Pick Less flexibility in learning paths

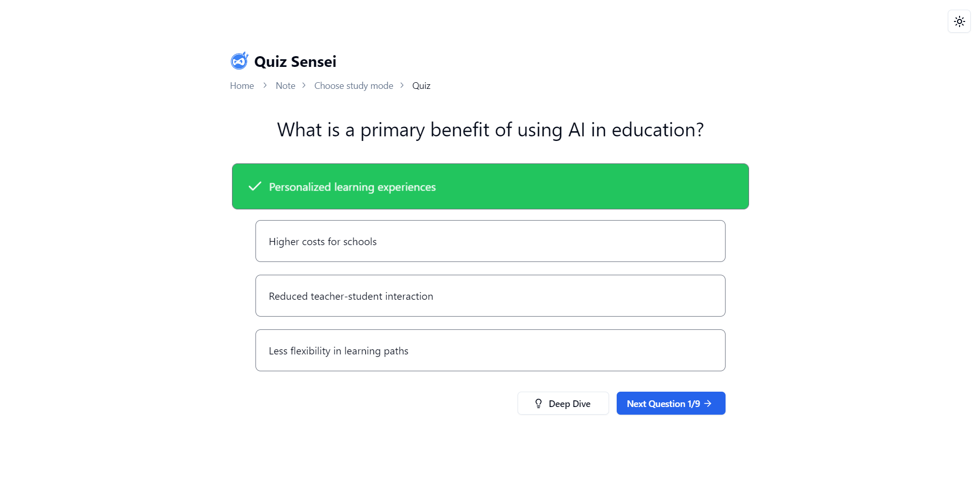click(x=490, y=350)
